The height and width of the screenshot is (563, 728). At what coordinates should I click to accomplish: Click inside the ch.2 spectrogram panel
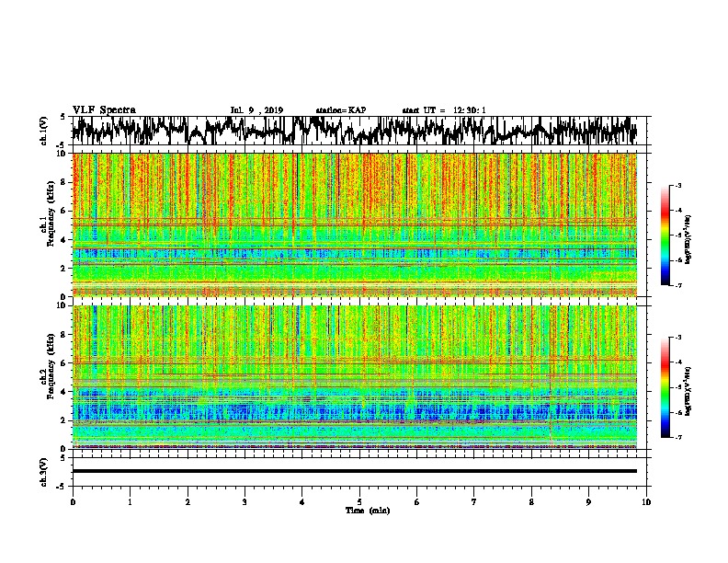click(x=355, y=377)
